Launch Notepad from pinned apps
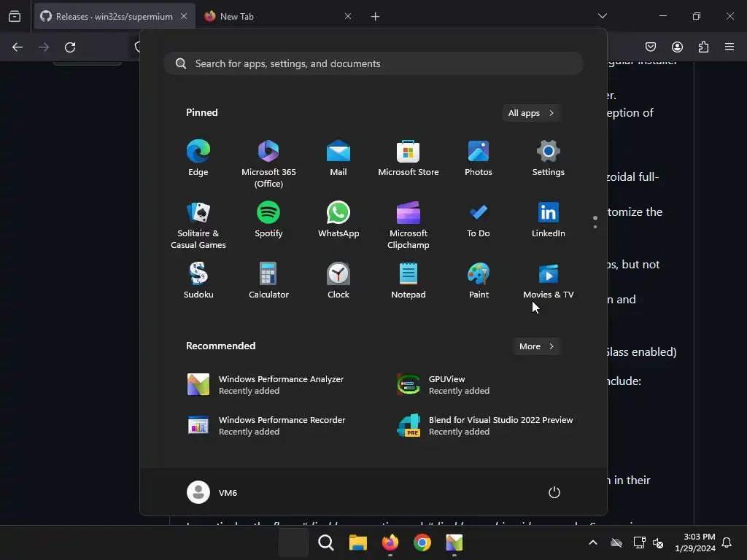This screenshot has height=560, width=747. 409,281
